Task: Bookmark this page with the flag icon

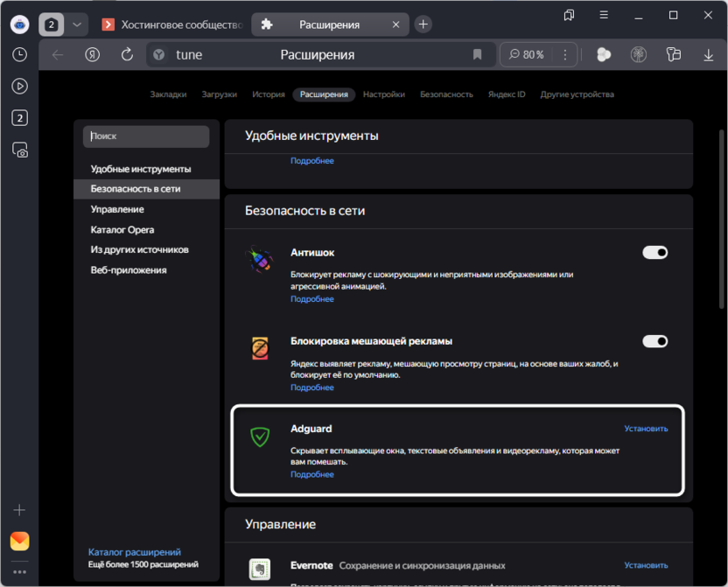Action: 477,55
